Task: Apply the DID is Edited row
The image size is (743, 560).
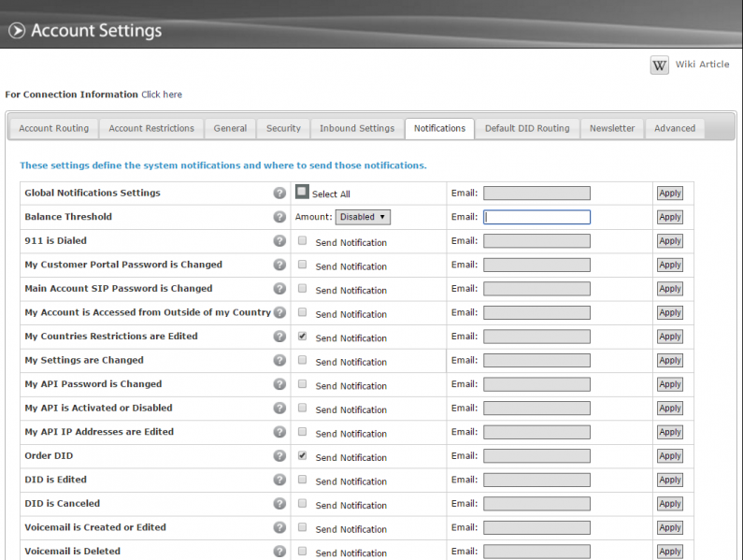Action: [x=670, y=480]
